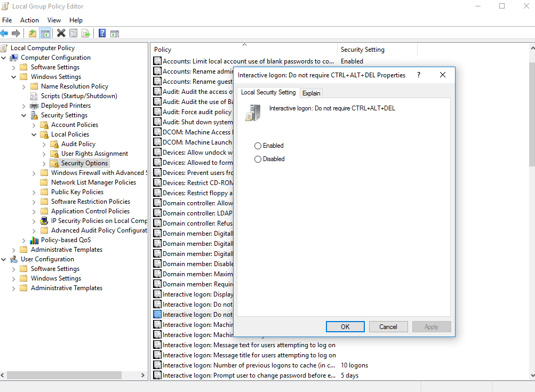
Task: Toggle the Show Action Pane toolbar icon
Action: (115, 33)
